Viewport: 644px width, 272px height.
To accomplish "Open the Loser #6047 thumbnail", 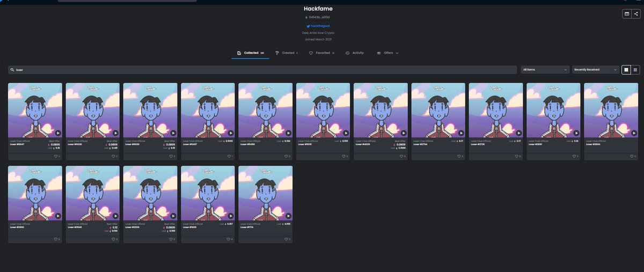I will coord(35,111).
